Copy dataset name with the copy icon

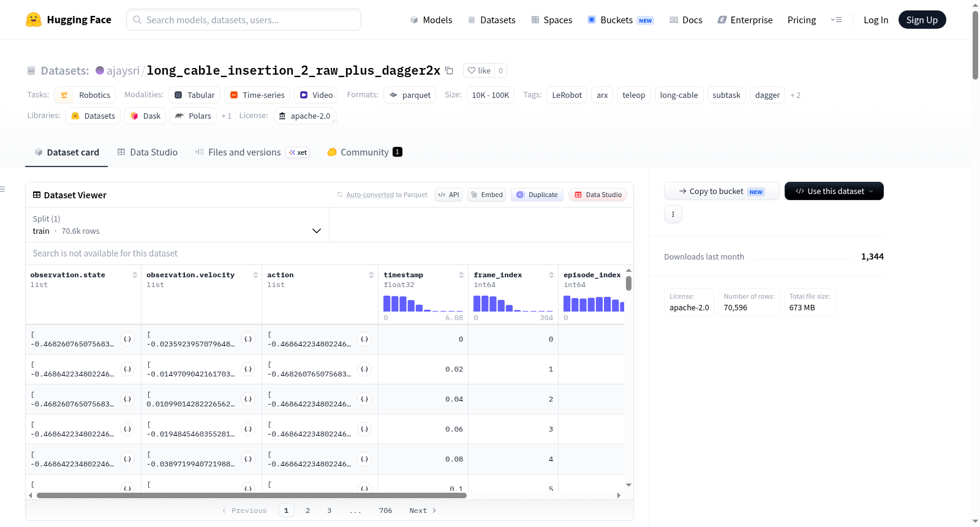(x=449, y=70)
